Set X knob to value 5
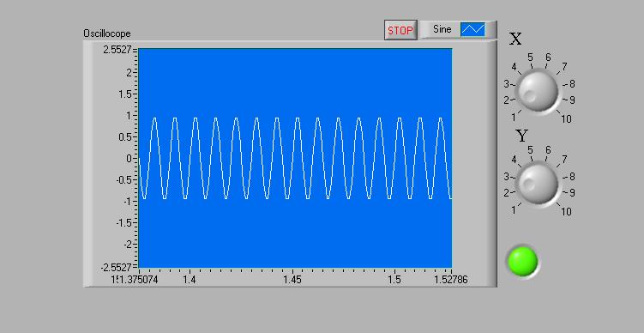Viewport: 644px width, 333px height. click(530, 58)
